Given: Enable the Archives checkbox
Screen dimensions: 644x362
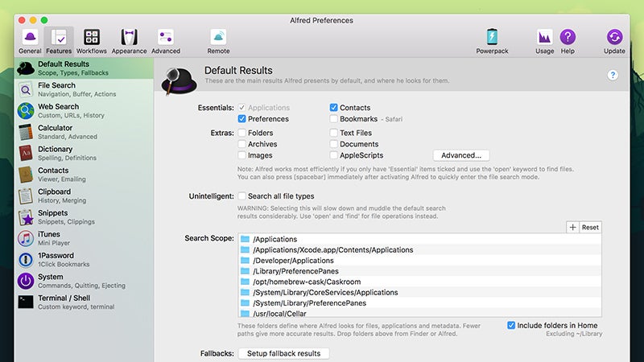Looking at the screenshot, I should (x=242, y=144).
